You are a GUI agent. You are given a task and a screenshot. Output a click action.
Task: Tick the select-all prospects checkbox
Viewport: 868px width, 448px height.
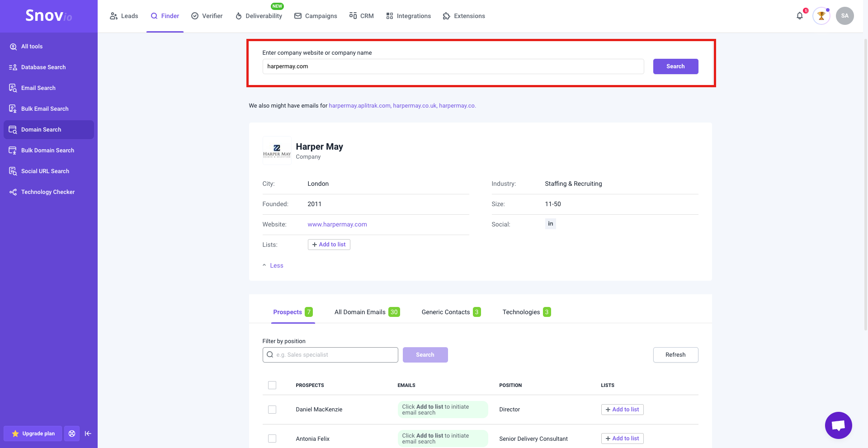272,385
